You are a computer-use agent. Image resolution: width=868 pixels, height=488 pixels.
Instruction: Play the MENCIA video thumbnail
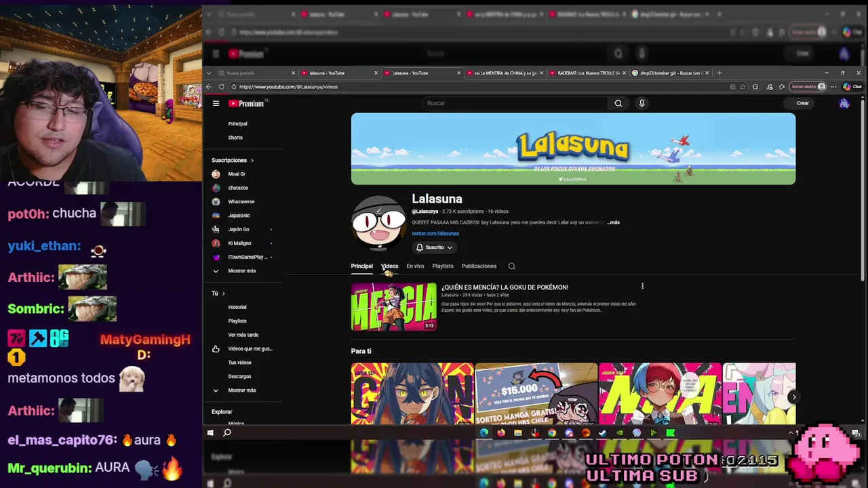coord(393,306)
